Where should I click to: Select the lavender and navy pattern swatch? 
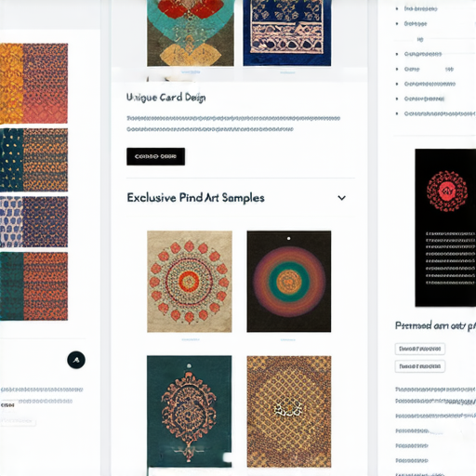[x=33, y=221]
